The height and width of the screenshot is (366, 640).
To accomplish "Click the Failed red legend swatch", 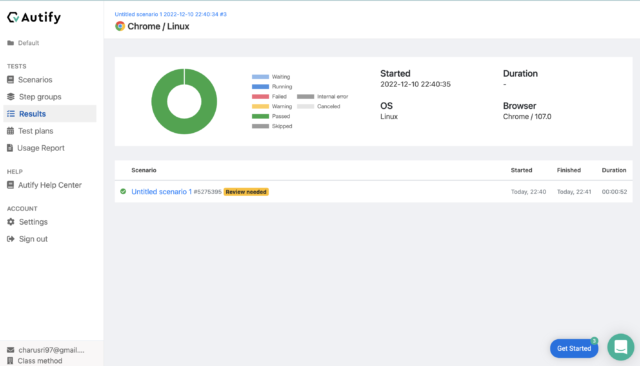I will pos(260,97).
